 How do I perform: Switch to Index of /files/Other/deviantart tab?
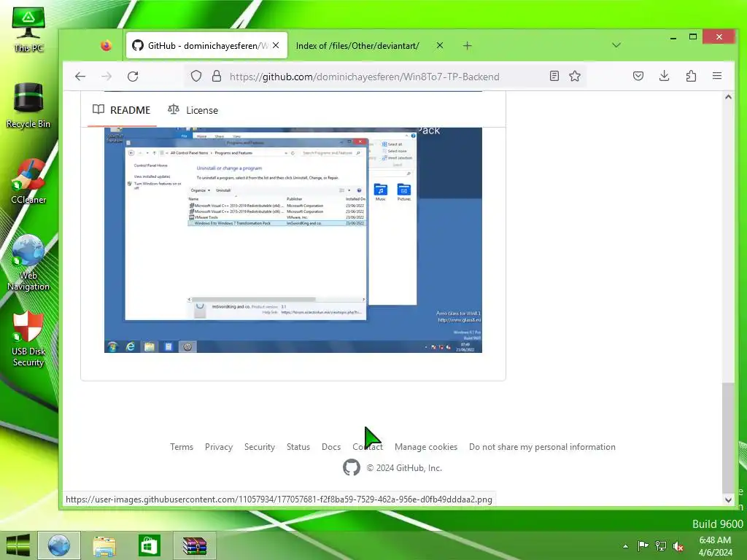click(370, 46)
